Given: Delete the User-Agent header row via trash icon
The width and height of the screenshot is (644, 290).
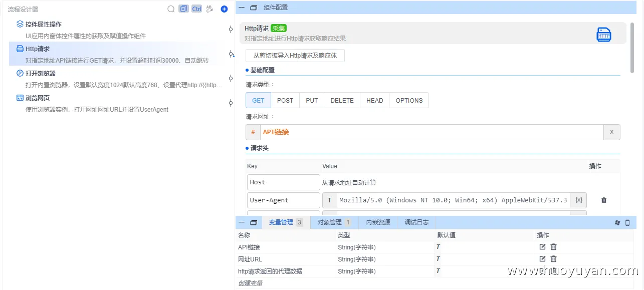Looking at the screenshot, I should click(603, 200).
